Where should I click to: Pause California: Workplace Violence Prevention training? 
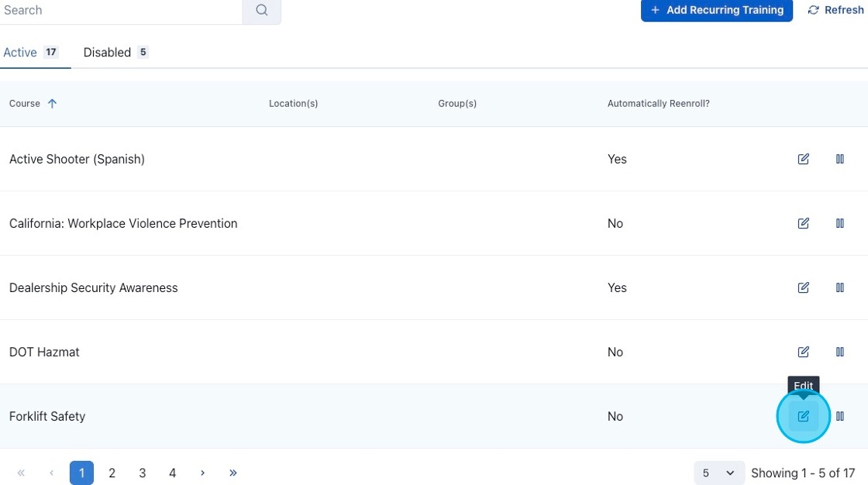pos(839,223)
